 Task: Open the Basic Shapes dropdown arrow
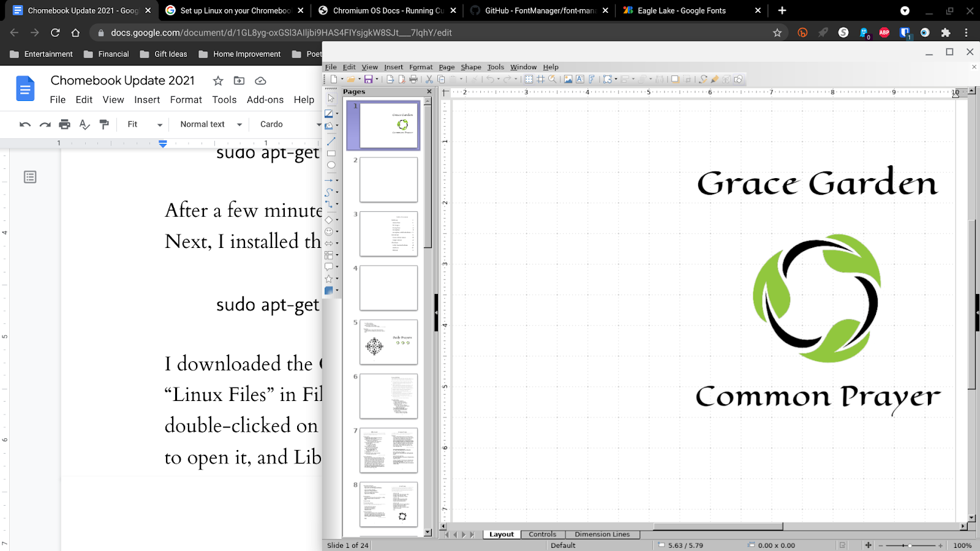click(x=337, y=220)
